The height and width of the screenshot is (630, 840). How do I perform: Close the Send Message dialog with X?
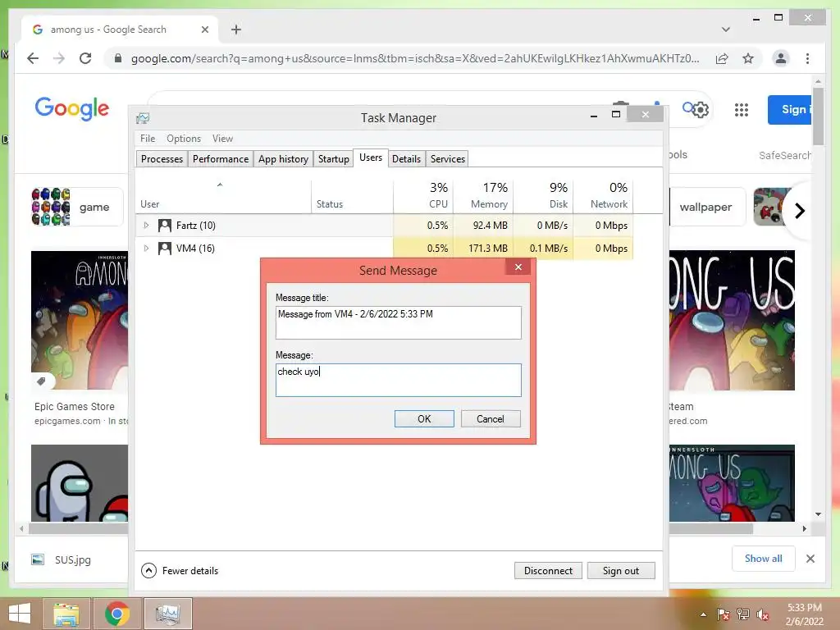pyautogui.click(x=518, y=267)
